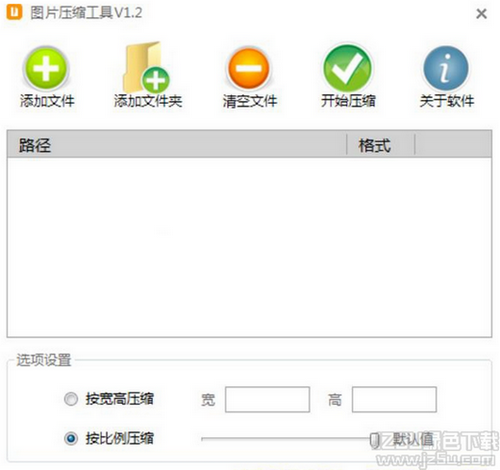Screen dimensions: 500x470
Task: Click into the 高 height input field
Action: tap(394, 399)
